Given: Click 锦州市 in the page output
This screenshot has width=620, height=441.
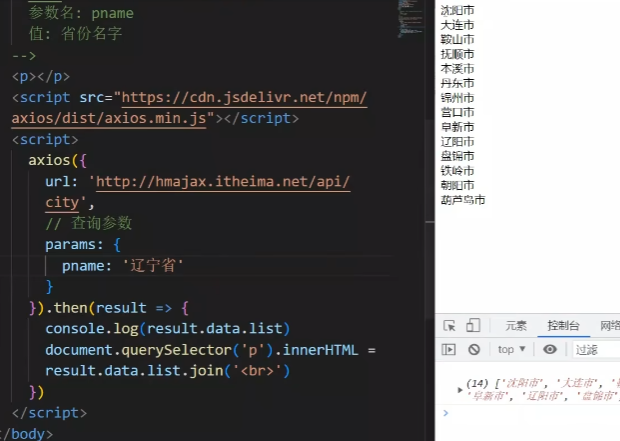Looking at the screenshot, I should (457, 98).
